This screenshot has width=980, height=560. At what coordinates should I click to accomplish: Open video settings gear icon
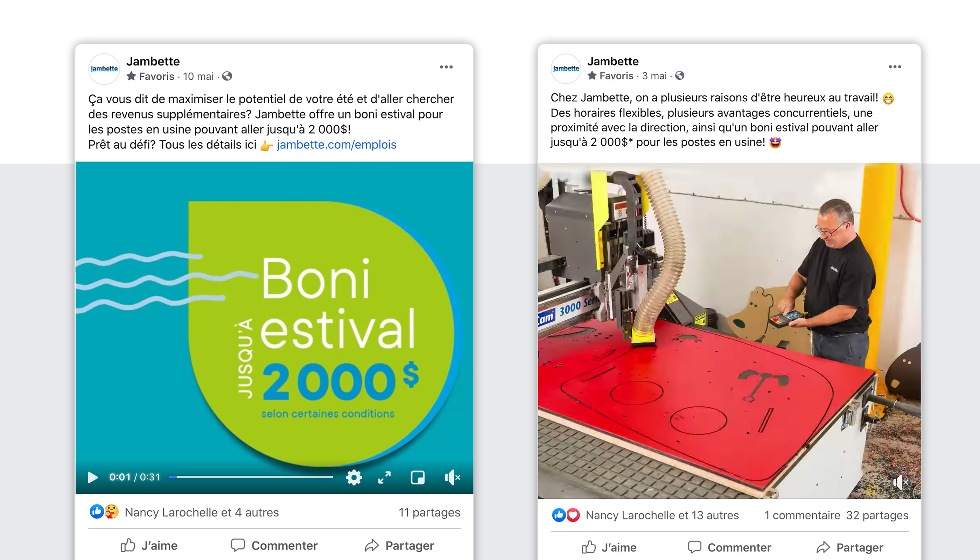[353, 477]
